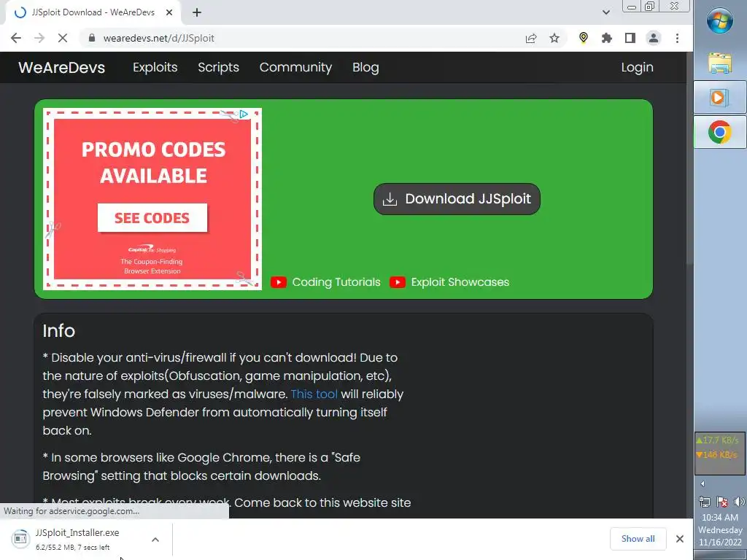Click the address bar URL
This screenshot has height=560, width=747.
pos(158,38)
